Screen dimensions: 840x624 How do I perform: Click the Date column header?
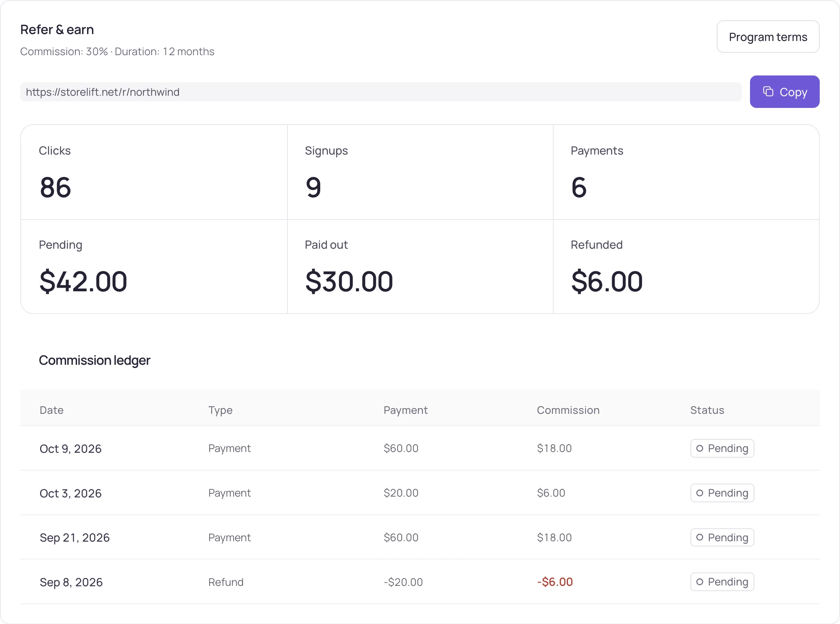pos(51,410)
